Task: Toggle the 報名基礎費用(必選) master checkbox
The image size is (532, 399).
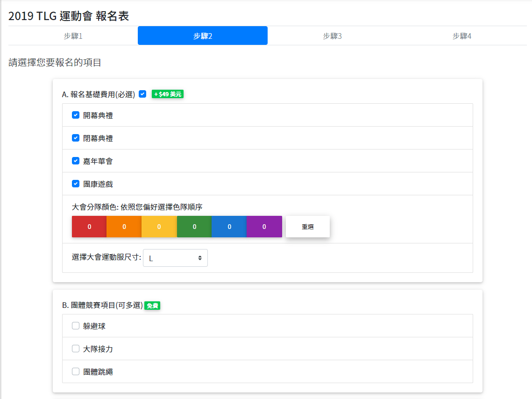Action: [142, 93]
